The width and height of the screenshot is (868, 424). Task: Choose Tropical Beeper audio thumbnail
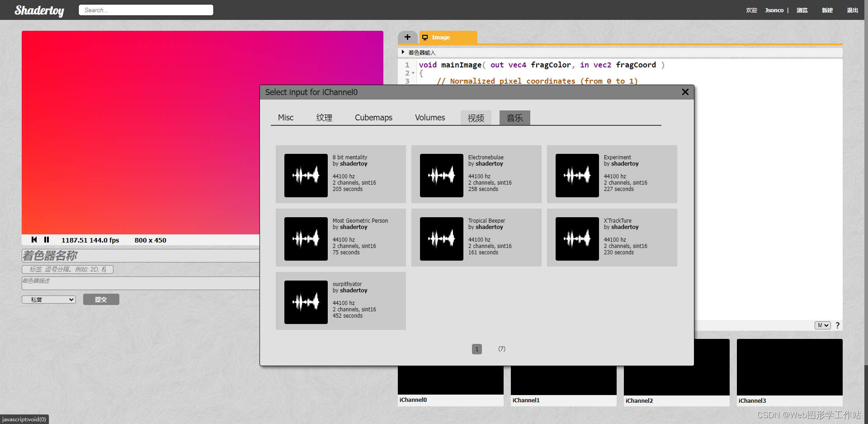coord(442,239)
